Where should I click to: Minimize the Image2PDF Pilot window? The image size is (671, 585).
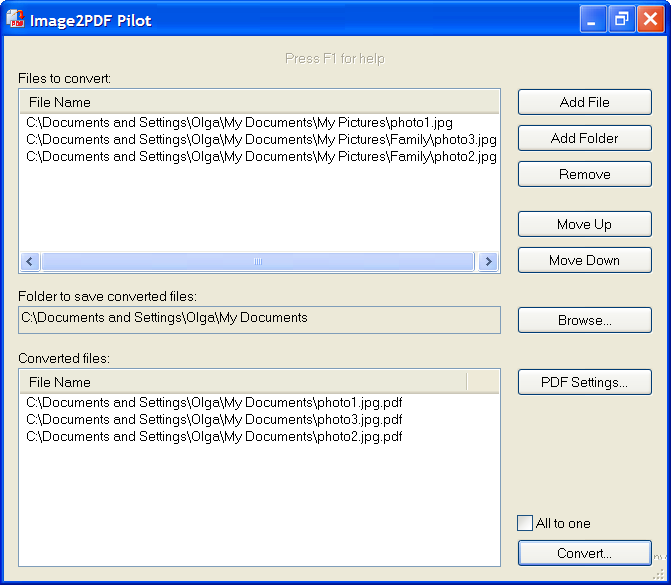(x=593, y=19)
